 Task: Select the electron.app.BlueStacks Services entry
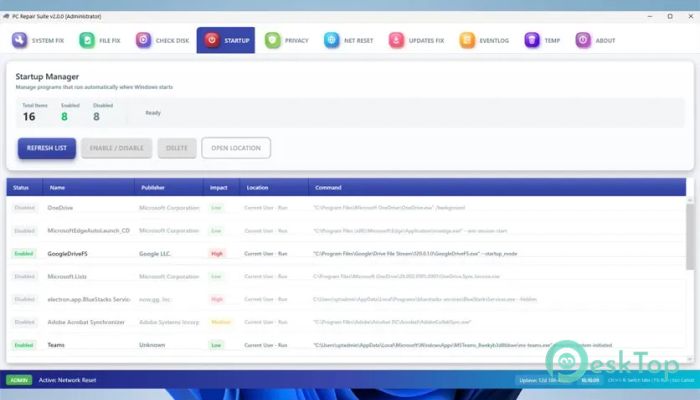coord(346,299)
